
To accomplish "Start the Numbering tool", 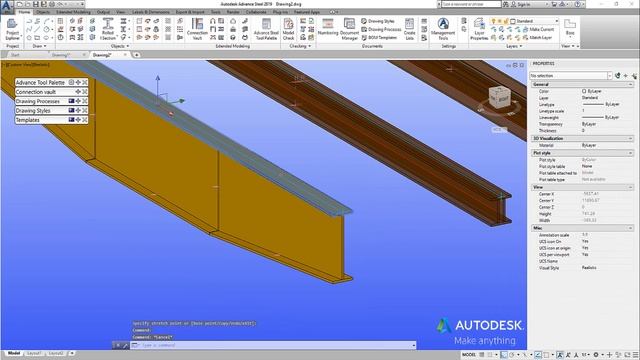I will 328,27.
